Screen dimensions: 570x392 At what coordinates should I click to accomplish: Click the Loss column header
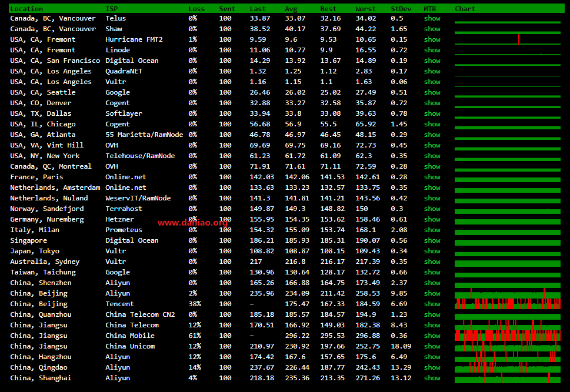click(196, 9)
